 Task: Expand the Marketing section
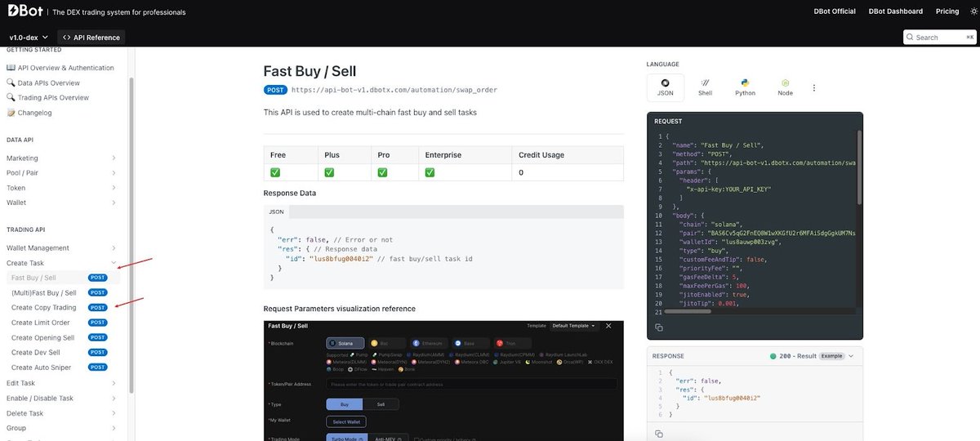coord(61,158)
